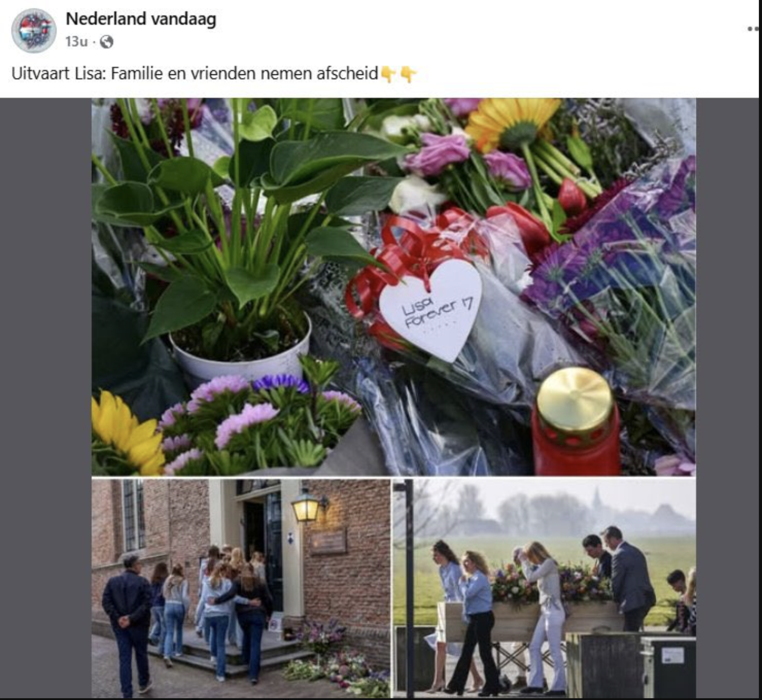Image resolution: width=762 pixels, height=700 pixels.
Task: Click the gray margin right of the photos
Action: coord(728,398)
